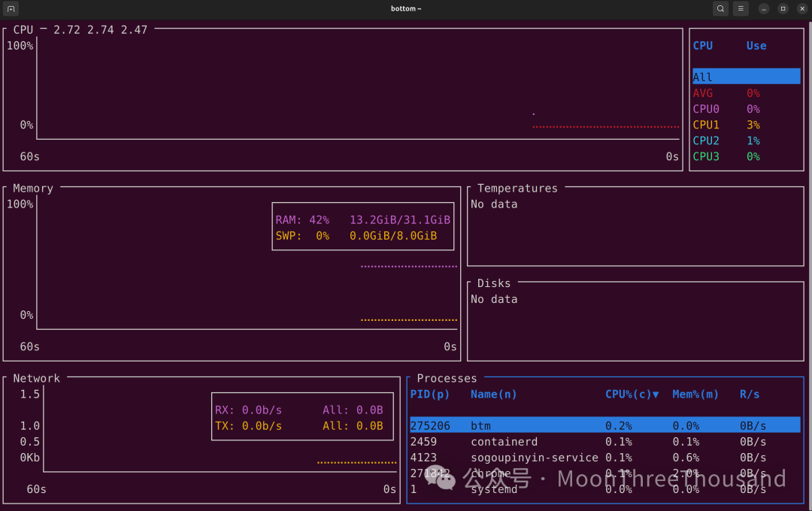Click the RX 0.0b/s network legend
The image size is (812, 511).
(x=298, y=410)
